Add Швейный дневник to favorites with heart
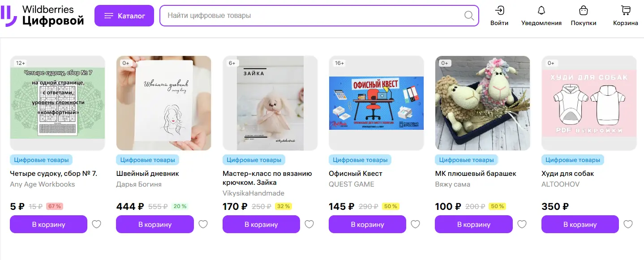Image resolution: width=644 pixels, height=260 pixels. coord(203,224)
